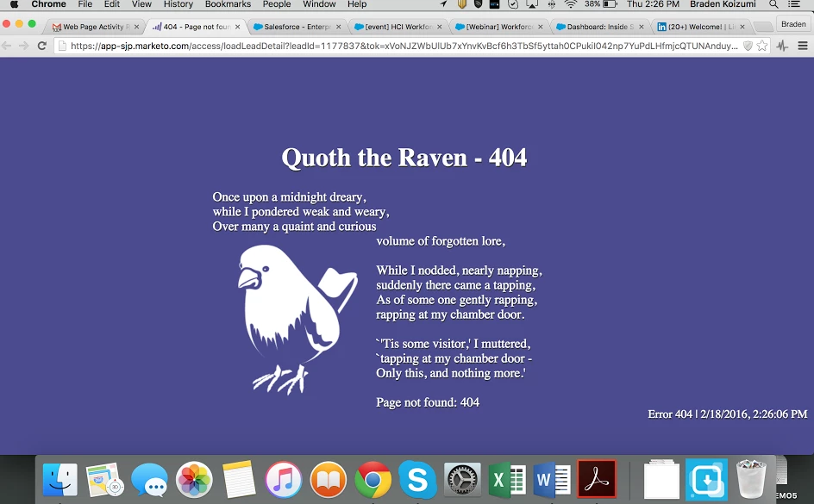Click Braden Koizumi user name in menu bar
The width and height of the screenshot is (814, 504).
click(723, 4)
